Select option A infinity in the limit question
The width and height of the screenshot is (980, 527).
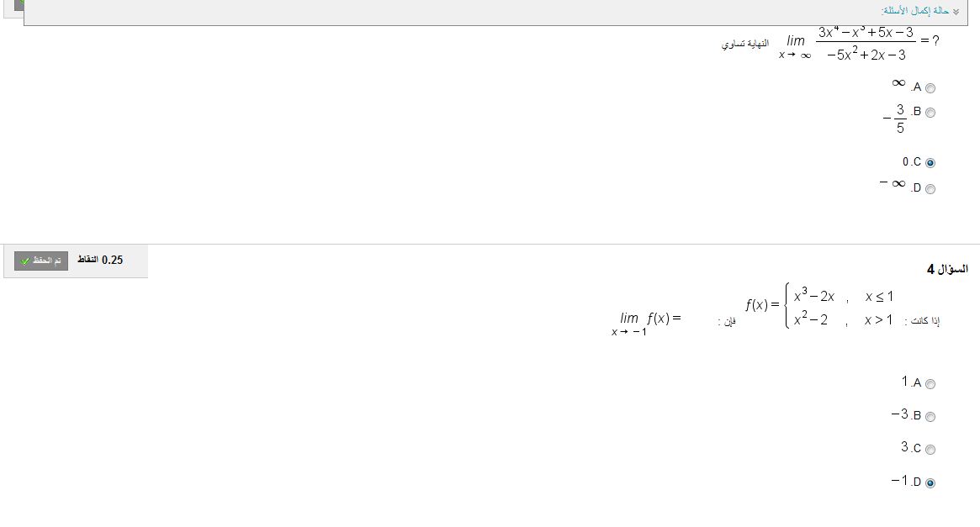(930, 88)
